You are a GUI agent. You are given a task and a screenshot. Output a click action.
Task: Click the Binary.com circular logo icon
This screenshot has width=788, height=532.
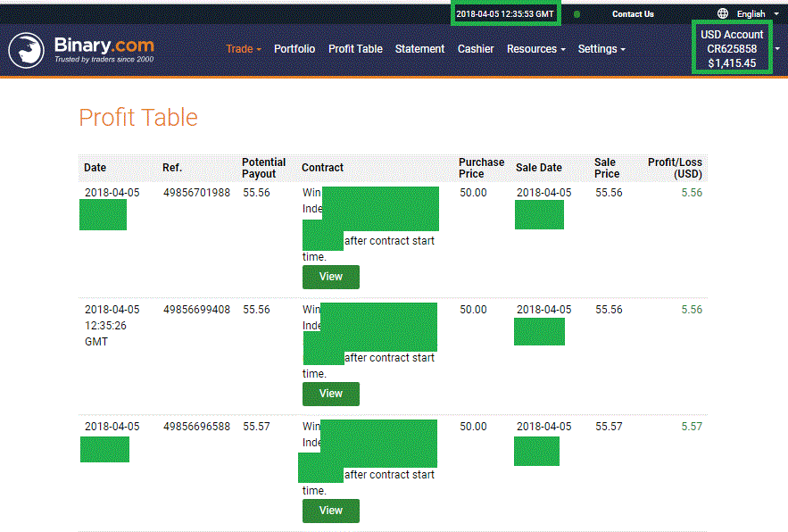pyautogui.click(x=26, y=50)
